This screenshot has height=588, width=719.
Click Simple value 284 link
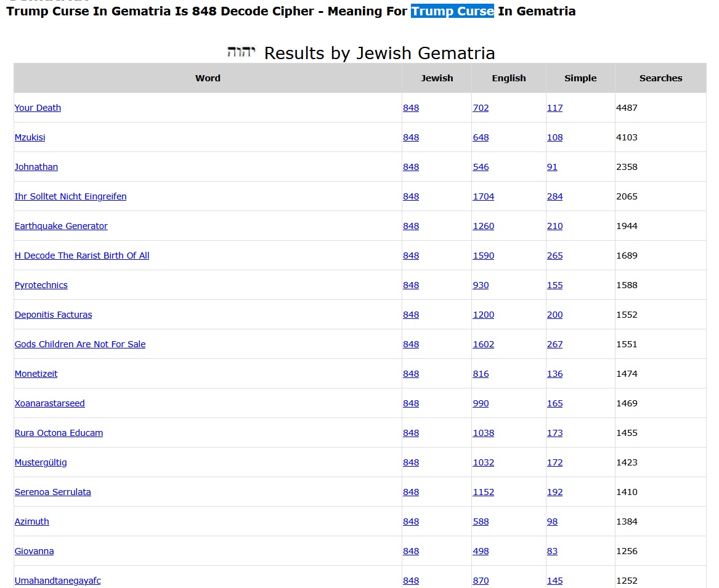tap(555, 196)
